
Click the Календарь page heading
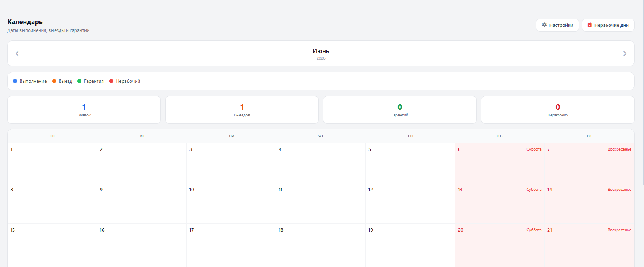tap(25, 22)
